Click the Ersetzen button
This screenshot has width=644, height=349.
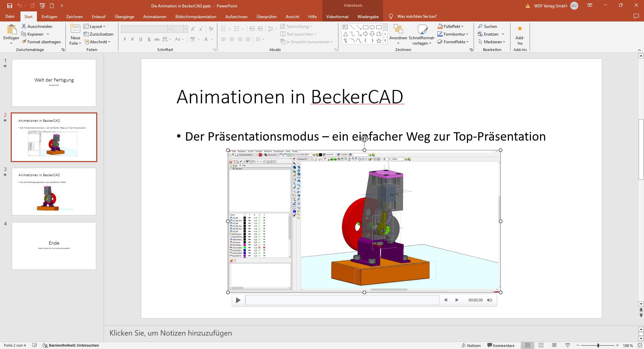pyautogui.click(x=491, y=34)
